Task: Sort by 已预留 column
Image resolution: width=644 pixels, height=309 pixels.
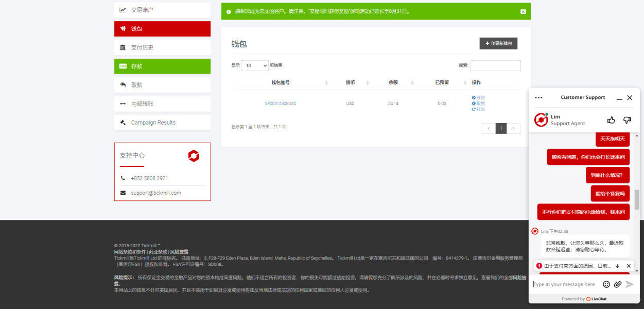Action: tap(442, 82)
